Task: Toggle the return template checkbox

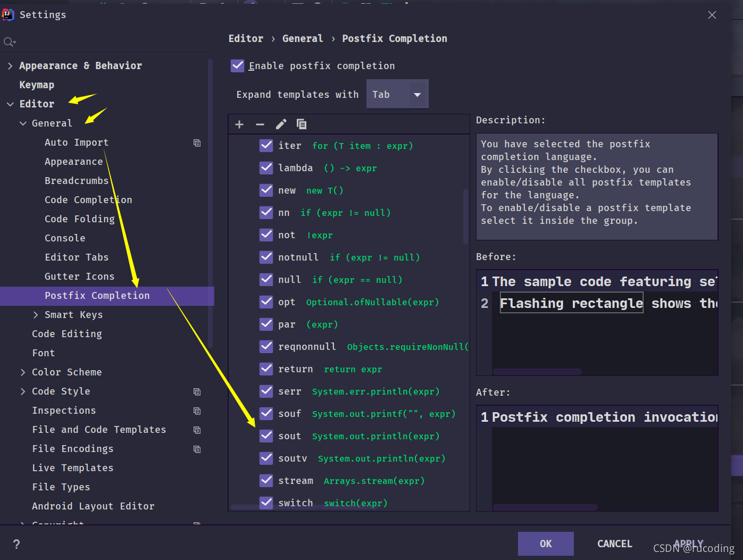Action: coord(266,369)
